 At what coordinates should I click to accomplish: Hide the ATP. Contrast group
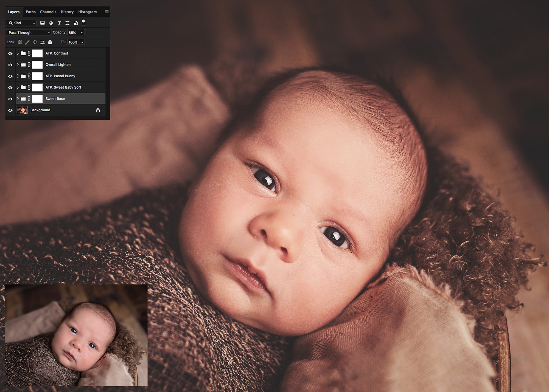pos(10,53)
